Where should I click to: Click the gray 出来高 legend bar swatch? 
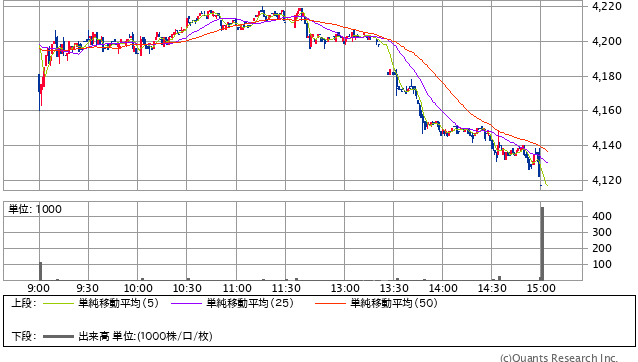tap(58, 337)
